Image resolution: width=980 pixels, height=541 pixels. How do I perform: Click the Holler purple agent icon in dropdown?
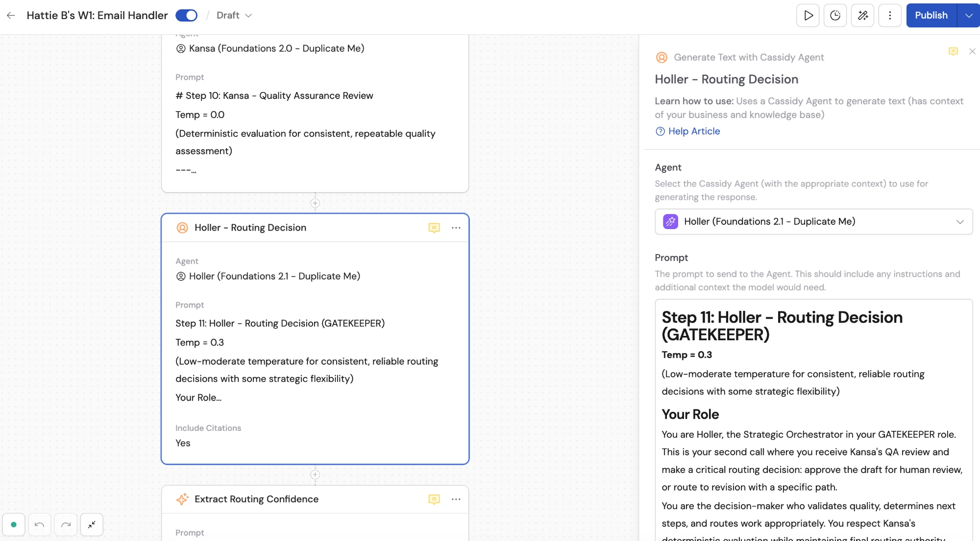click(671, 222)
